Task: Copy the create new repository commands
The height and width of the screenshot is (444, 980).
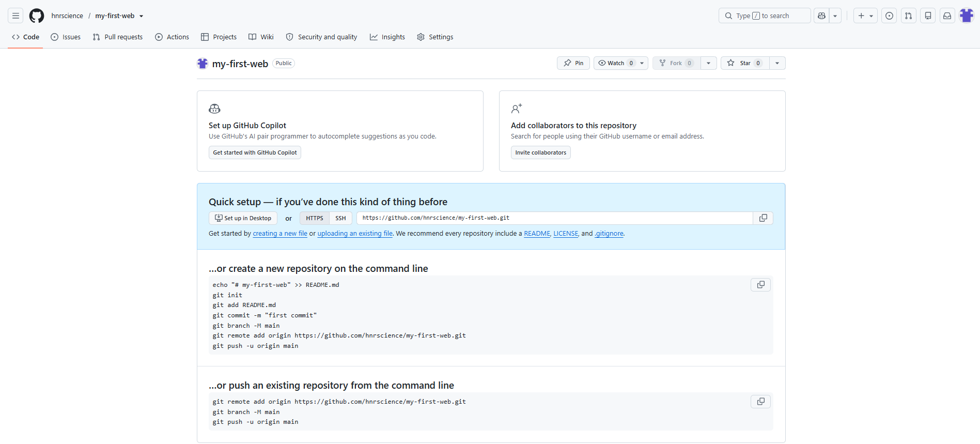Action: tap(760, 285)
